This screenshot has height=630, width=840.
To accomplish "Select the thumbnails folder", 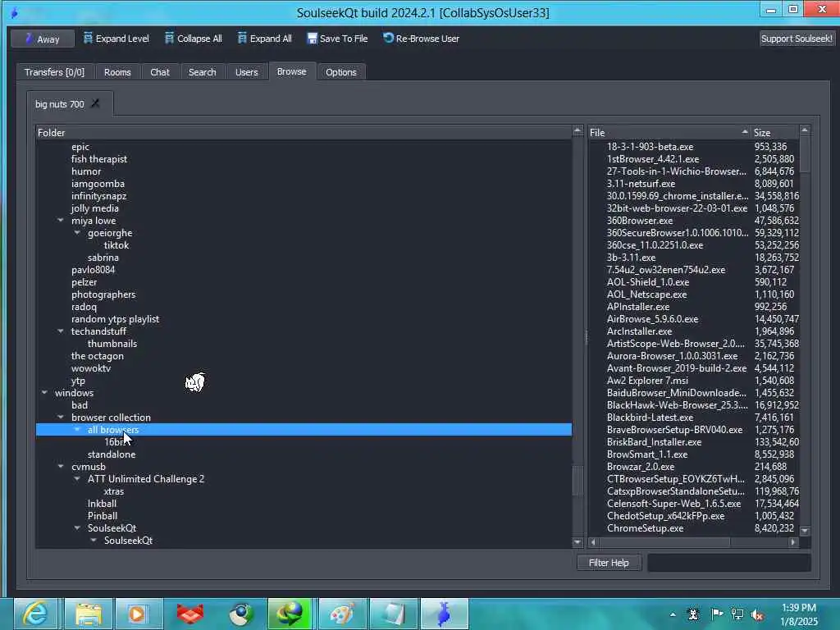I will (x=112, y=344).
